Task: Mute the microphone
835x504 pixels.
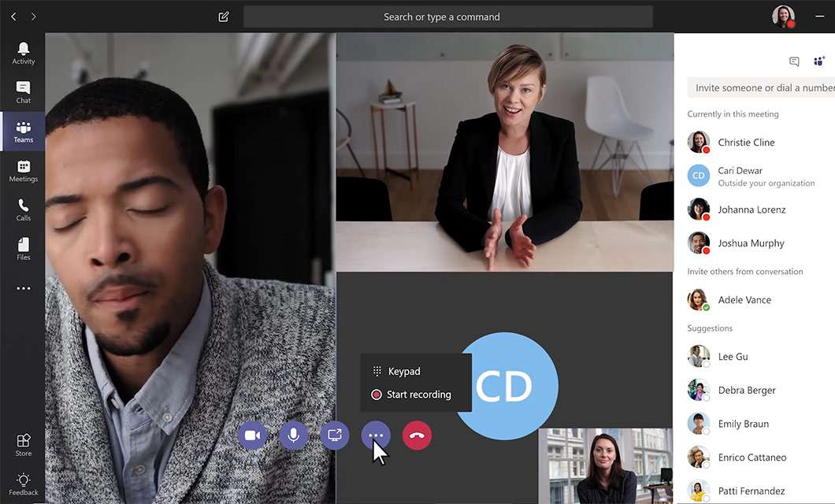Action: click(x=294, y=435)
